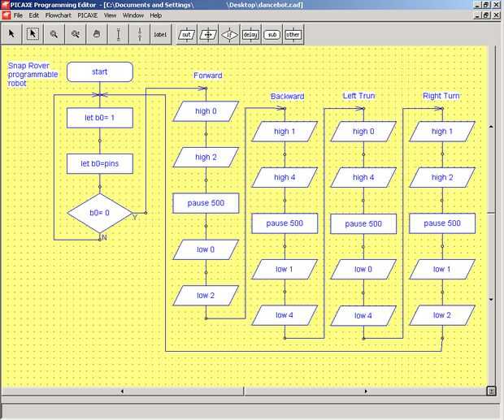Select 'pause 500' block under Right Turn
This screenshot has height=420, width=504.
442,223
